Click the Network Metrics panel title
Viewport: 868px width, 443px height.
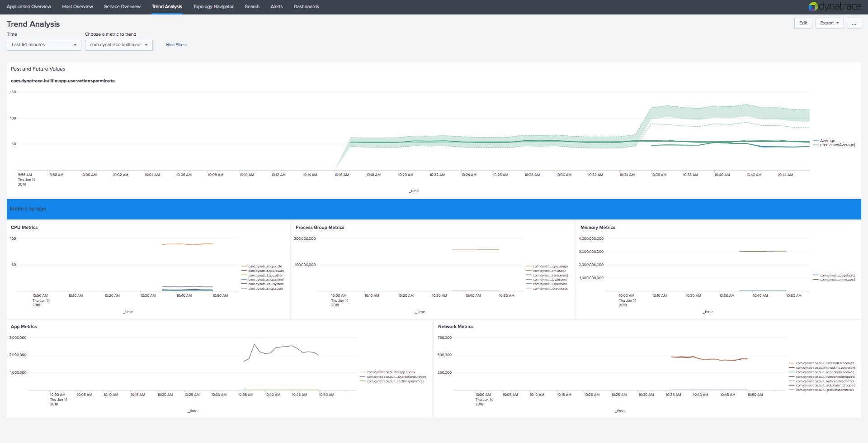(456, 327)
